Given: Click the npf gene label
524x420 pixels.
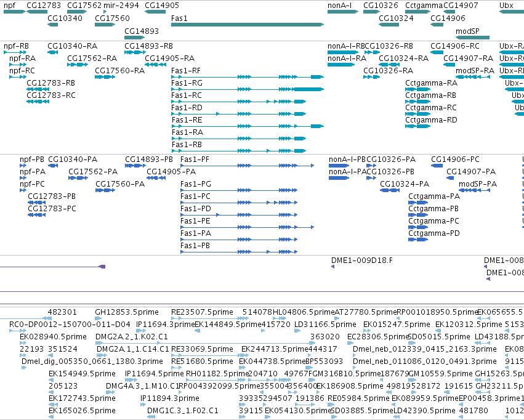Looking at the screenshot, I should click(9, 6).
